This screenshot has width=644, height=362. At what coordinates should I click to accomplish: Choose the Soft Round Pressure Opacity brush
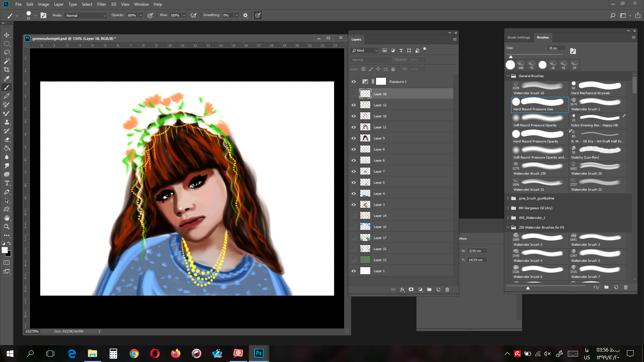click(540, 121)
